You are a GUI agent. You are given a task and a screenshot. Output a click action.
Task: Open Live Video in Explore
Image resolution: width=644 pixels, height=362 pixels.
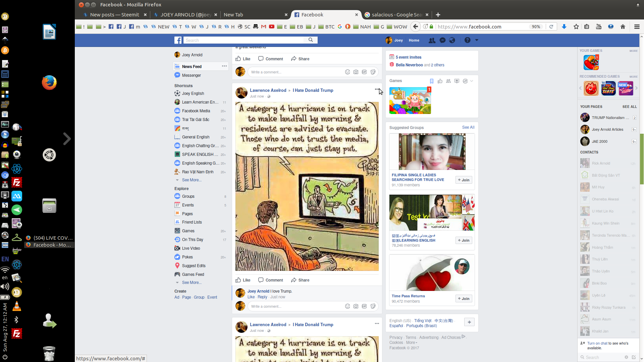click(x=191, y=248)
